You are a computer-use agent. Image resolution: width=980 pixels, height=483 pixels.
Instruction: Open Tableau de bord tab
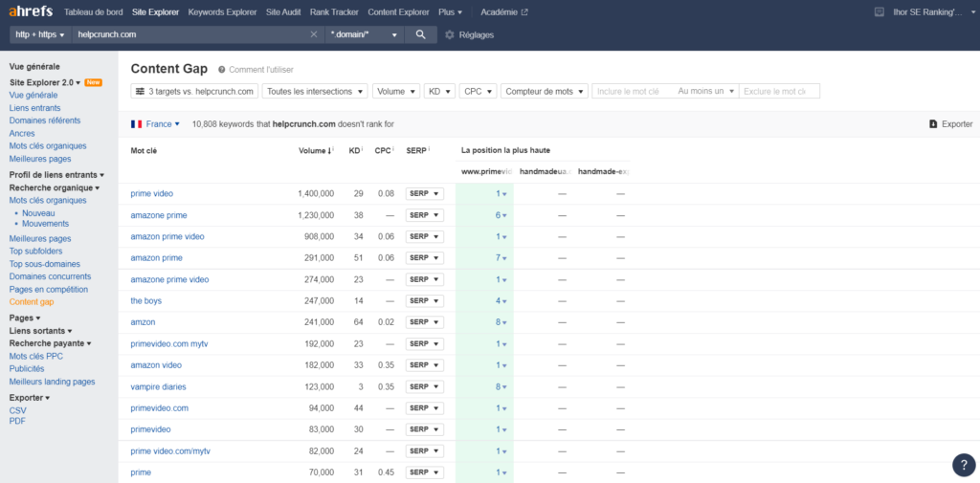(x=93, y=11)
